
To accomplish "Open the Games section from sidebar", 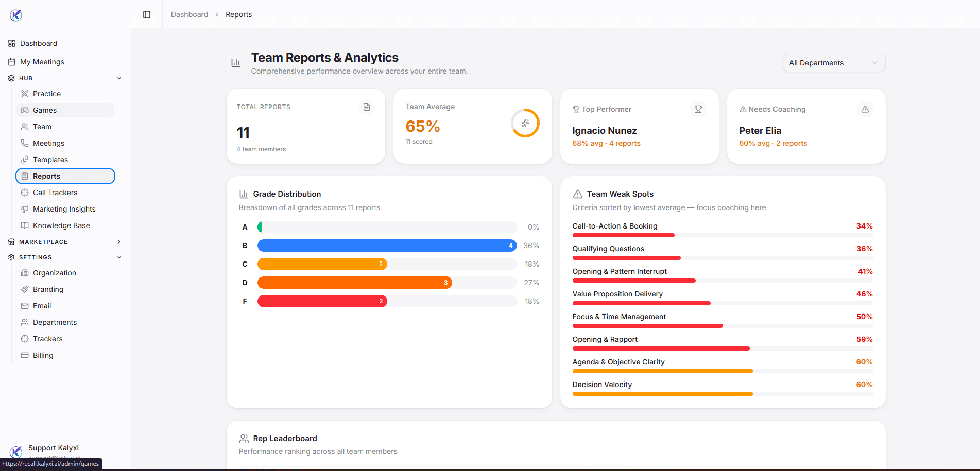I will coord(44,110).
